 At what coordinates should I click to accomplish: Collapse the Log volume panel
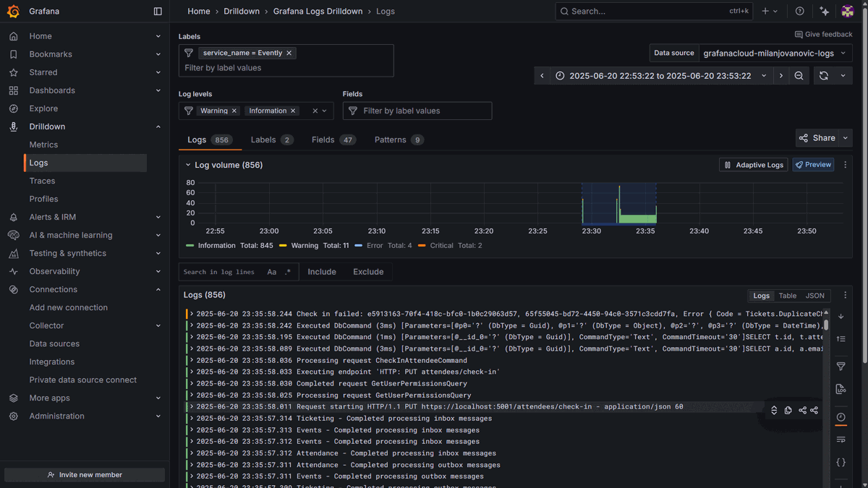coord(188,165)
